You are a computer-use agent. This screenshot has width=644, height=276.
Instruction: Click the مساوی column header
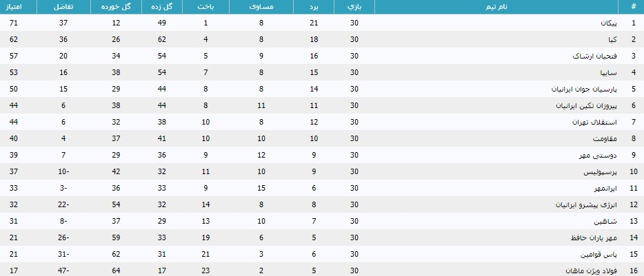click(x=261, y=6)
